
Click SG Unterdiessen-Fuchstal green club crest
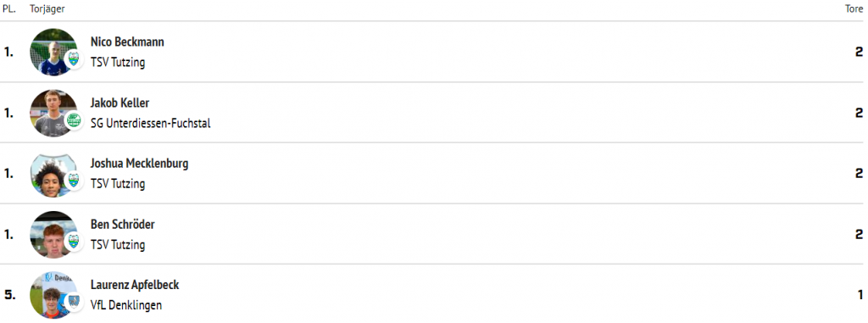pos(74,120)
